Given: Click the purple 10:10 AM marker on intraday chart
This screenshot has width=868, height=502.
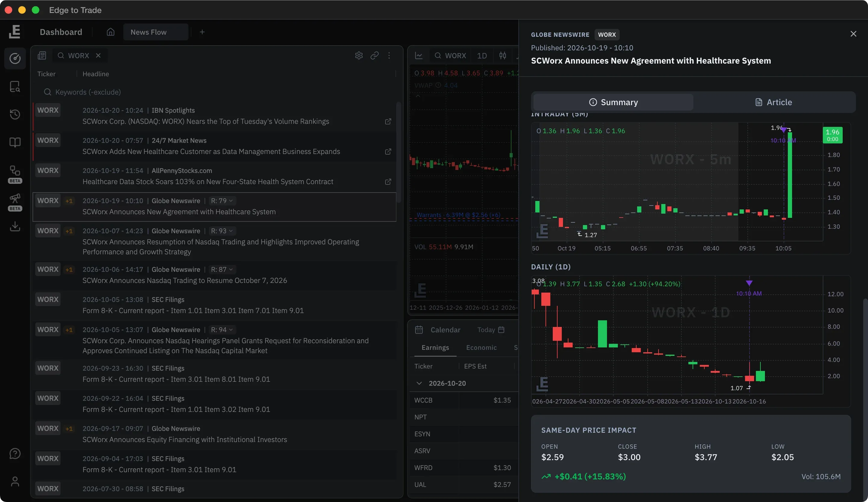Looking at the screenshot, I should pos(783,130).
